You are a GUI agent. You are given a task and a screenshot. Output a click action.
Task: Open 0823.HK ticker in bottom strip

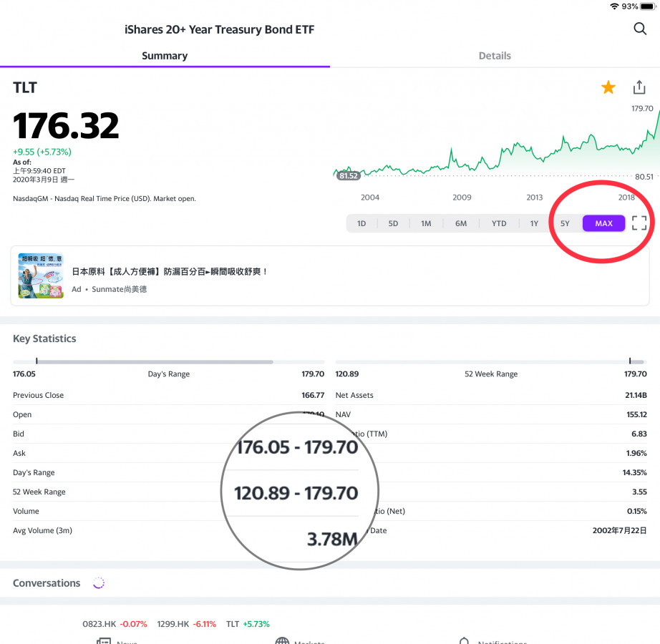pyautogui.click(x=115, y=624)
